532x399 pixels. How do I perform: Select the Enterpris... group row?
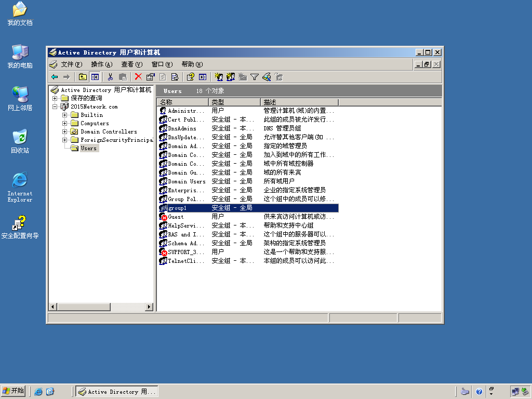[248, 190]
